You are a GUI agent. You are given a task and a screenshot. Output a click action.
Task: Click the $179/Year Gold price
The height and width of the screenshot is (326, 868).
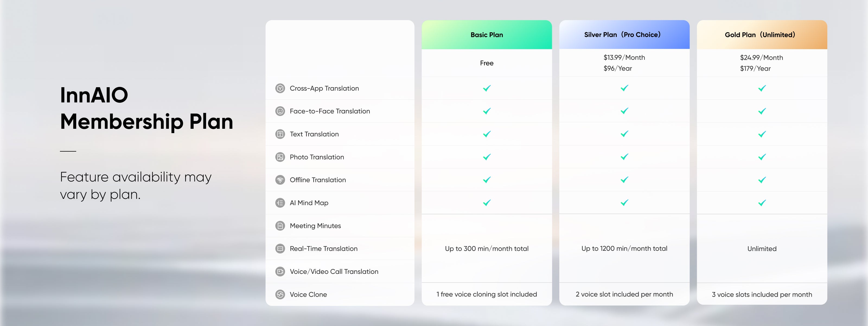click(x=755, y=68)
